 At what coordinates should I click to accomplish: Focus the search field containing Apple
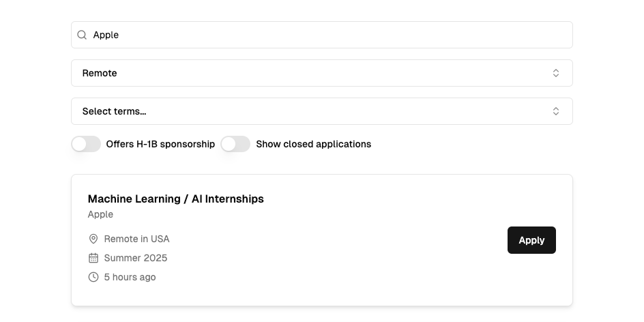click(327, 35)
